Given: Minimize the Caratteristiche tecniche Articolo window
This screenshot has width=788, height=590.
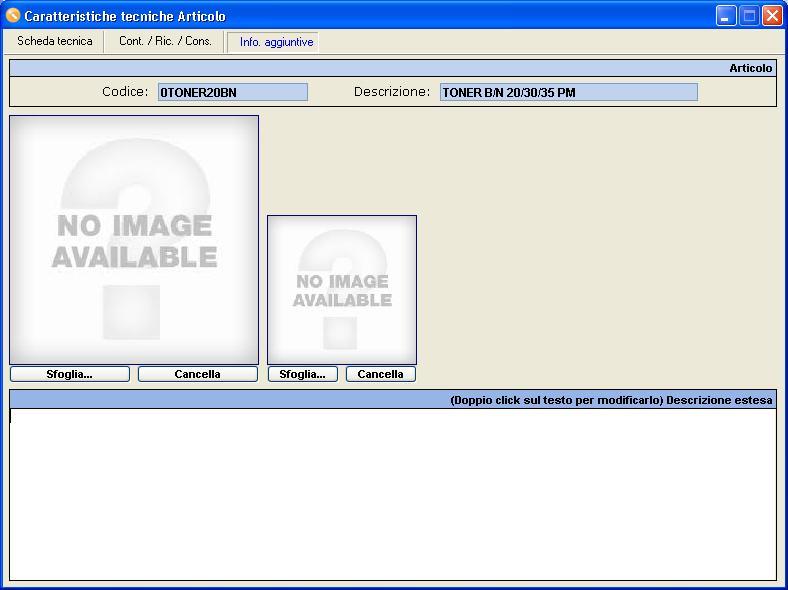Looking at the screenshot, I should pyautogui.click(x=726, y=16).
